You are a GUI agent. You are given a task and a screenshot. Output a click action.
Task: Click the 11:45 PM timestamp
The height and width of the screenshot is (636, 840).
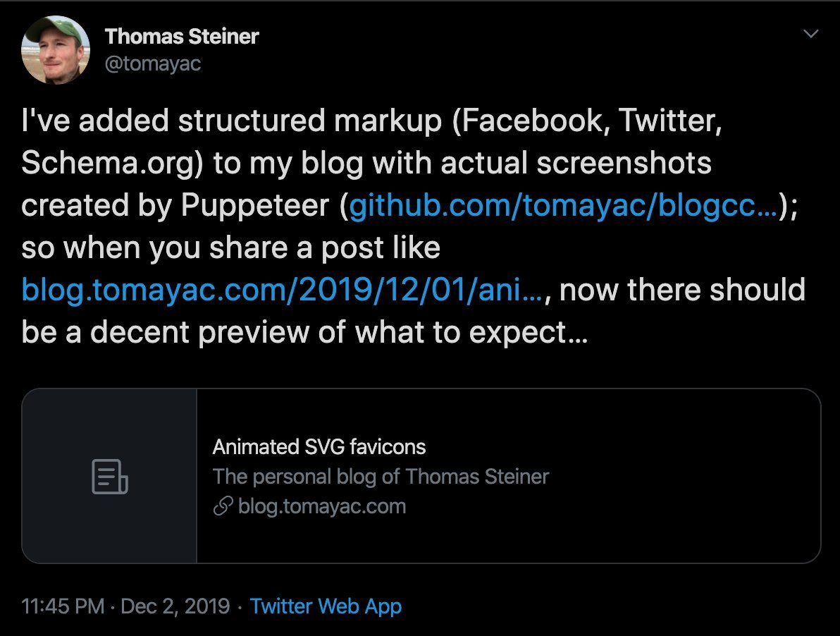63,606
